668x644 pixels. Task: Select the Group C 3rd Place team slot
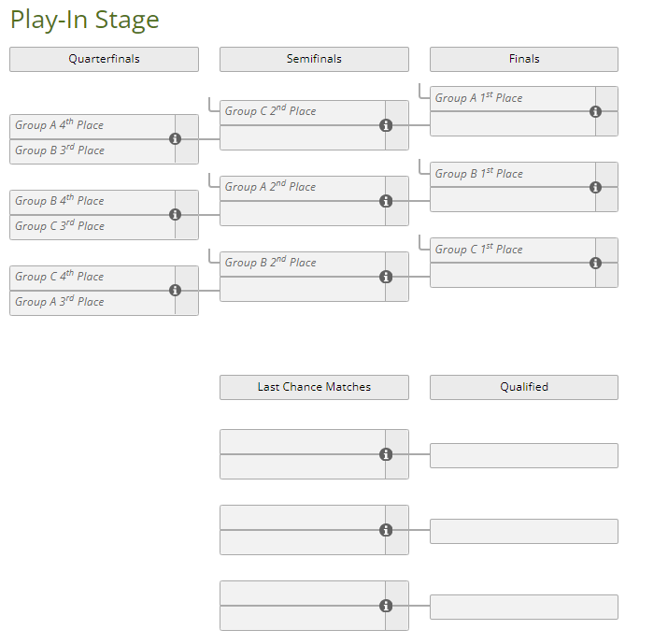92,227
